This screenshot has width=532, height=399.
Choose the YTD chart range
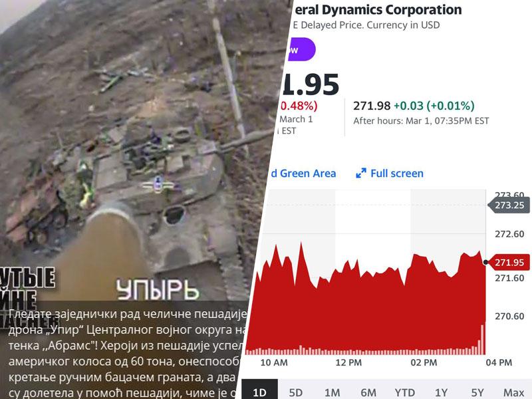click(405, 392)
